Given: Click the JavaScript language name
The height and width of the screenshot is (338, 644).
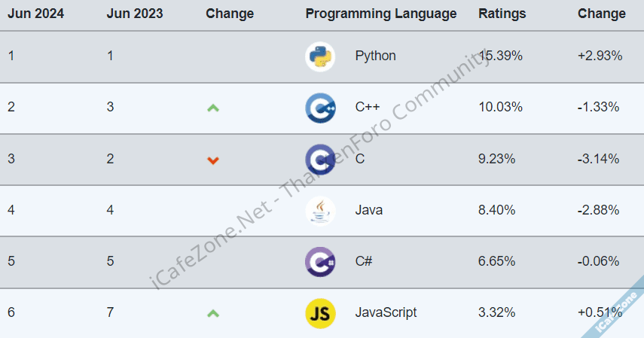Looking at the screenshot, I should tap(386, 312).
